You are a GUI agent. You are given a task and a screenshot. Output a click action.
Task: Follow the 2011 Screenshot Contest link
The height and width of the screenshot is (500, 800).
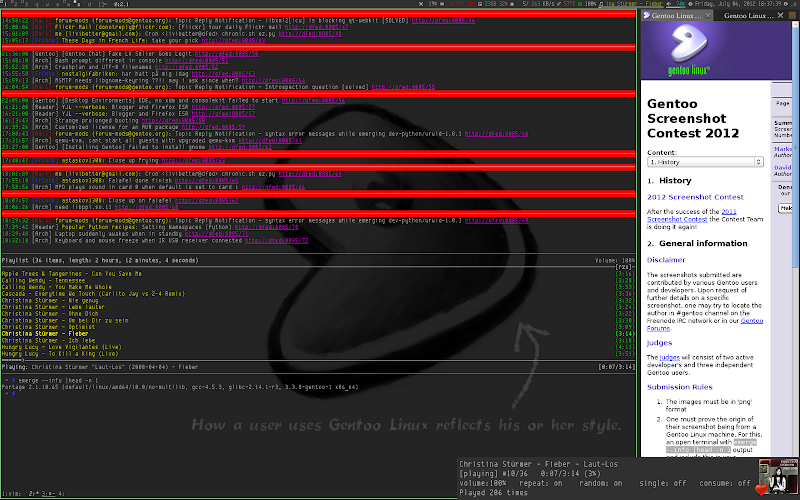(x=691, y=215)
